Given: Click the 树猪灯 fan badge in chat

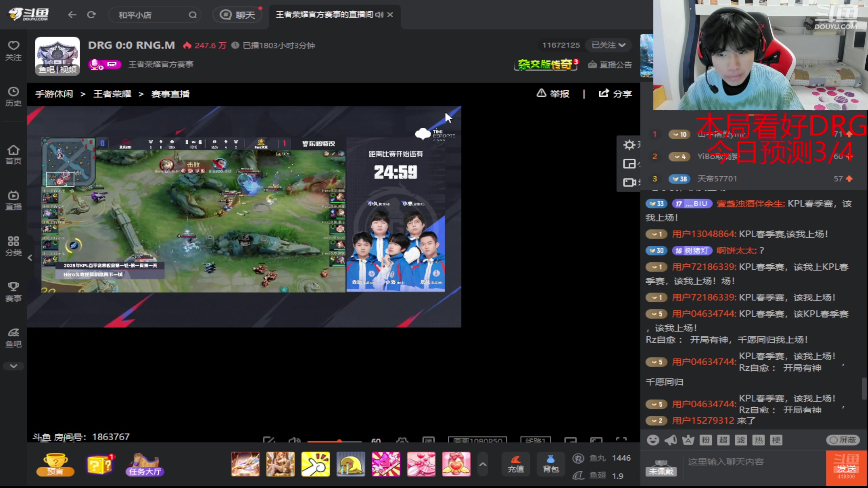Looking at the screenshot, I should (692, 250).
